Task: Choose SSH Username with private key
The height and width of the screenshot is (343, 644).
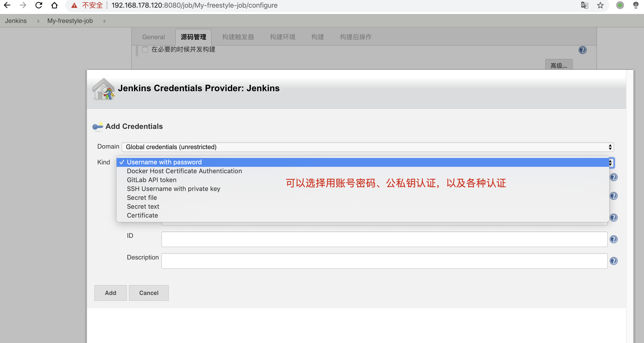Action: click(x=362, y=189)
